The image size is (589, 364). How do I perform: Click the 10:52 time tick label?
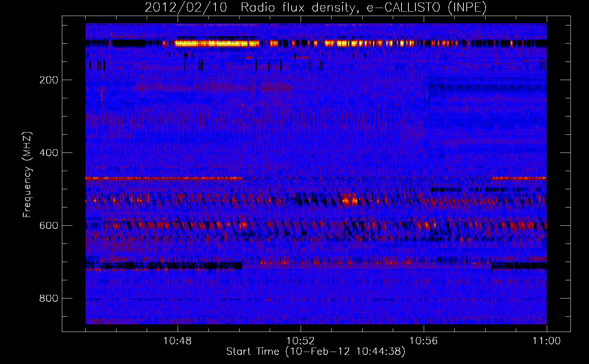[300, 341]
